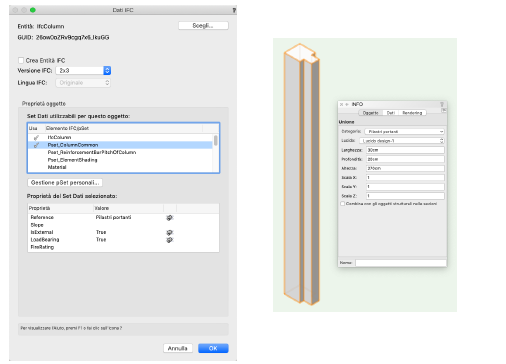This screenshot has height=364, width=506.
Task: Click the True value for IsExternal
Action: [101, 232]
